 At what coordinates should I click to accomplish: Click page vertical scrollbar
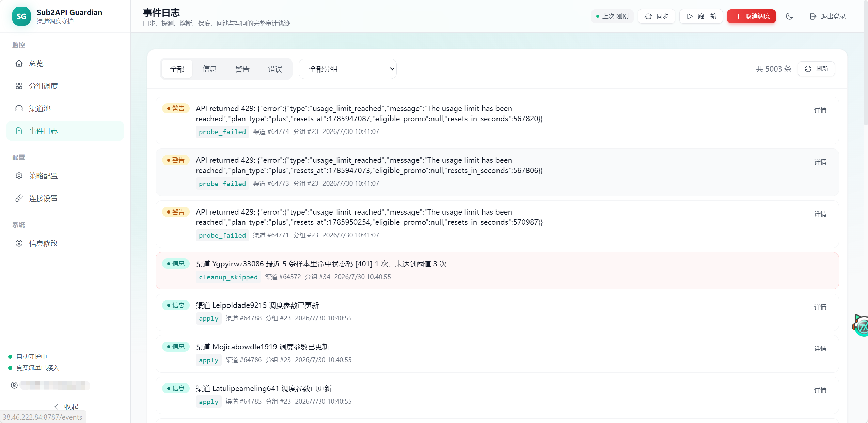[866, 63]
